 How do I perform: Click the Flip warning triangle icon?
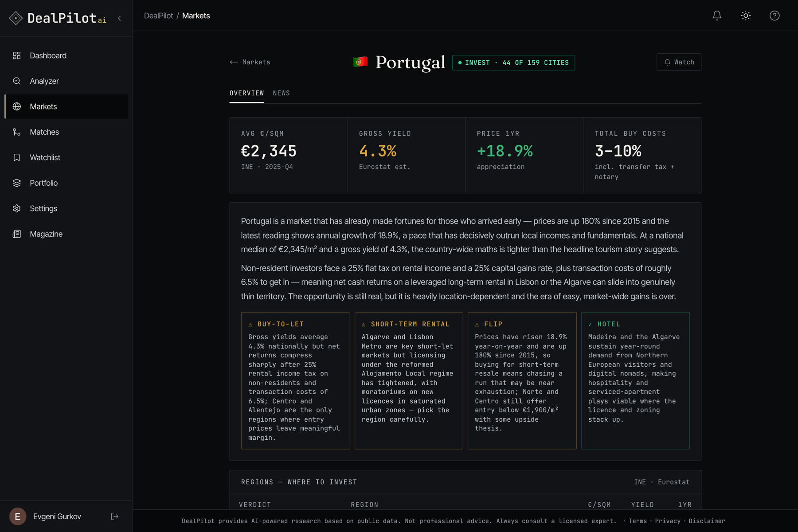click(477, 325)
